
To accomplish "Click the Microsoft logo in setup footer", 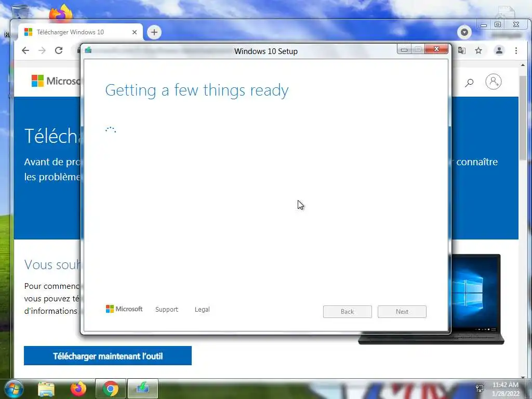I will (x=124, y=309).
